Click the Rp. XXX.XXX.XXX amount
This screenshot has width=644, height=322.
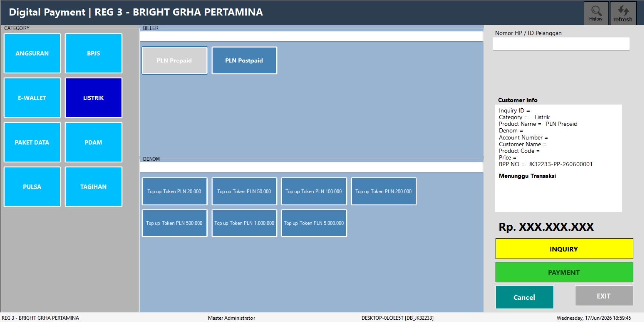tap(546, 227)
